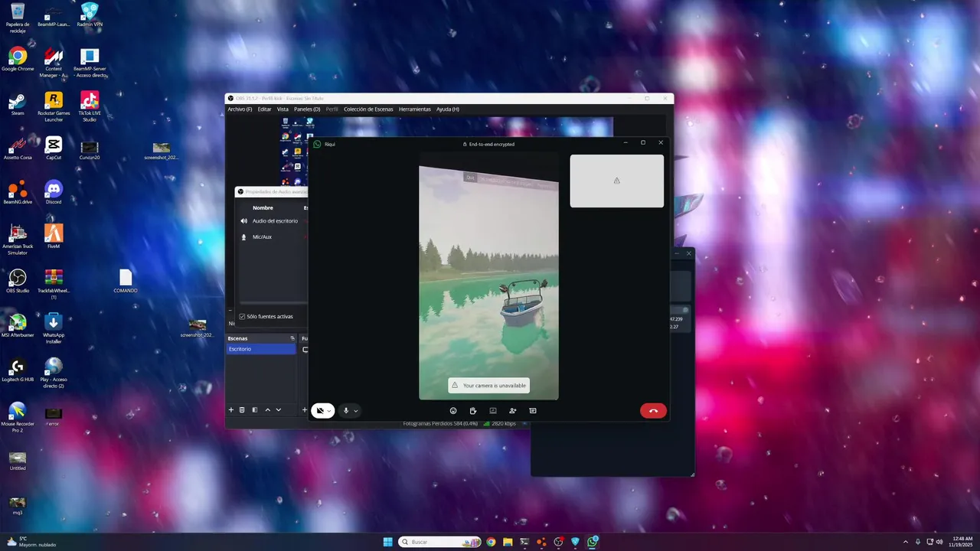Open the Paneles menu in OBS
This screenshot has height=551, width=980.
[x=307, y=109]
